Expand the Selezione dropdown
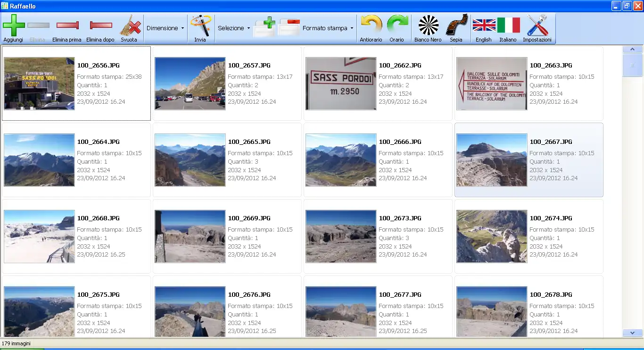644x350 pixels. [x=234, y=28]
